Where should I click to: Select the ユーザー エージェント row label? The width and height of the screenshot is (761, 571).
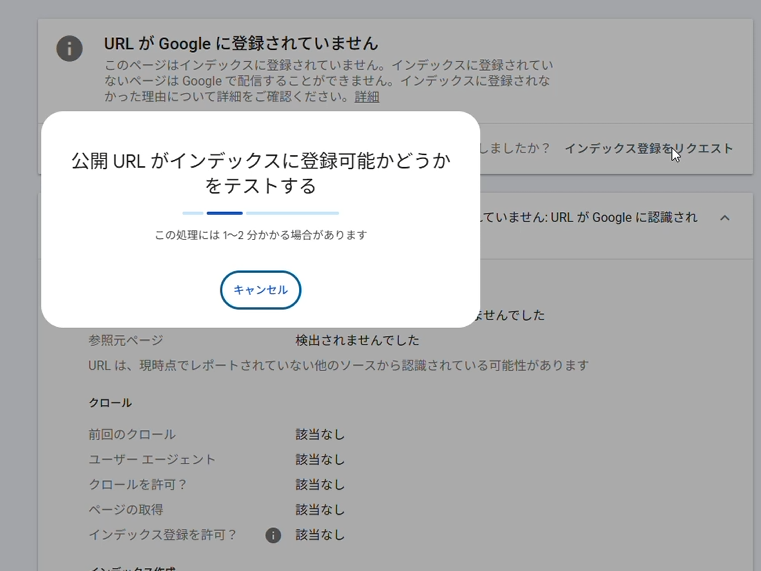[x=152, y=460]
